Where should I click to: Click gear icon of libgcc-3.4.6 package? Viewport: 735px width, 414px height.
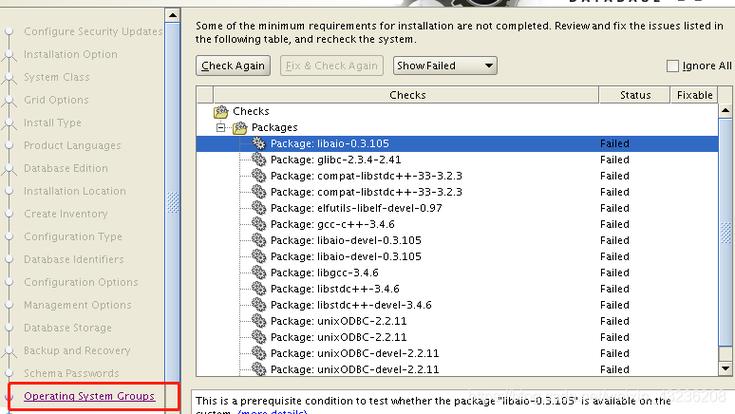(259, 272)
